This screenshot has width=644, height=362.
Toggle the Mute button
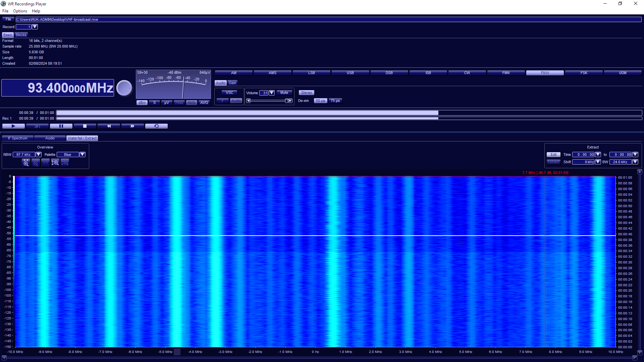click(x=284, y=93)
